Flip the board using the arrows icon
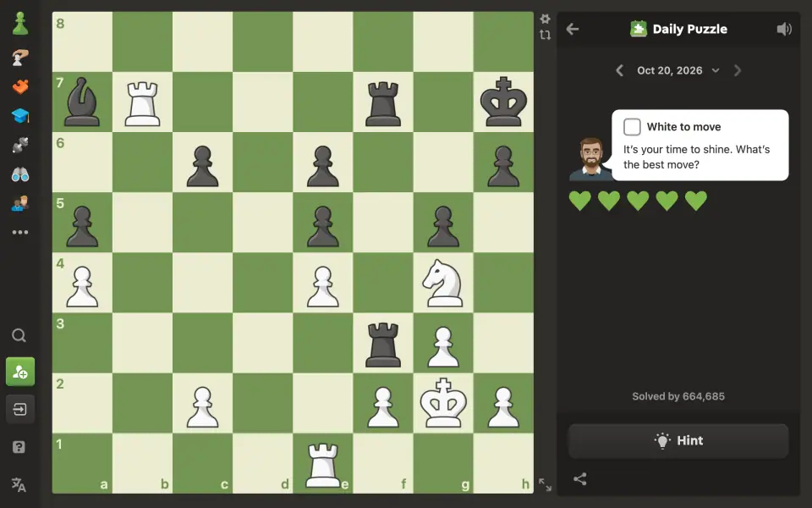 tap(545, 36)
